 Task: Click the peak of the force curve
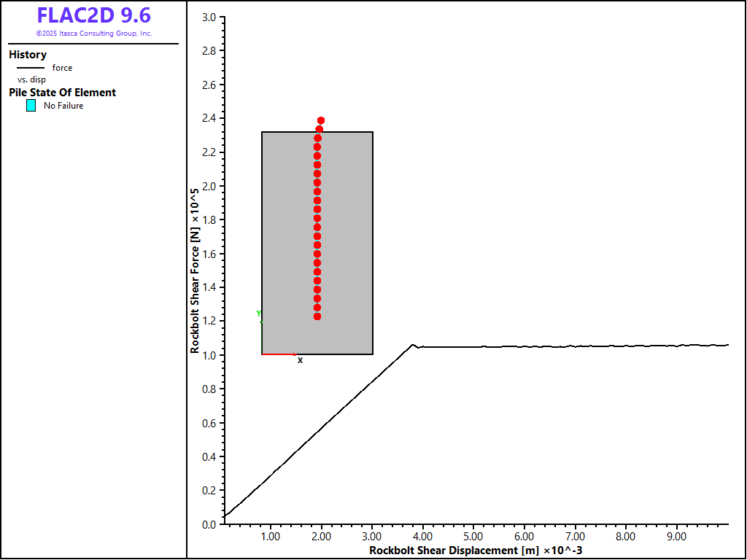(412, 345)
